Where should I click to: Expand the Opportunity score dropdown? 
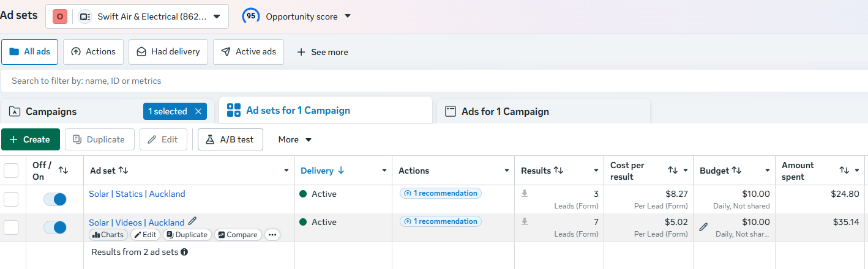pos(347,16)
